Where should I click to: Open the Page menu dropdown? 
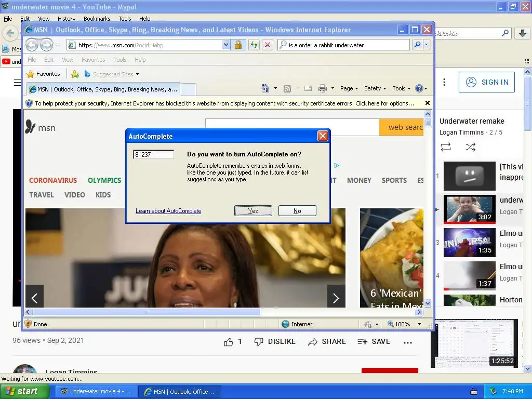[x=349, y=88]
